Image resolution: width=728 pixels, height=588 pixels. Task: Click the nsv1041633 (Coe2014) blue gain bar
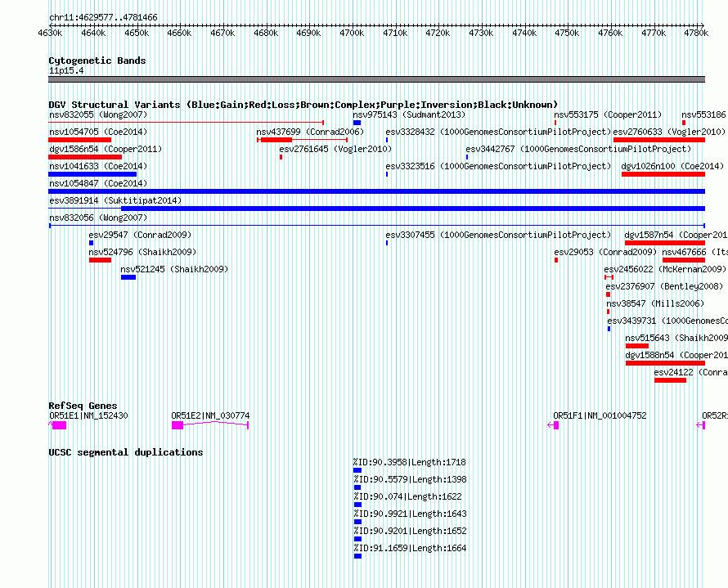click(x=92, y=174)
